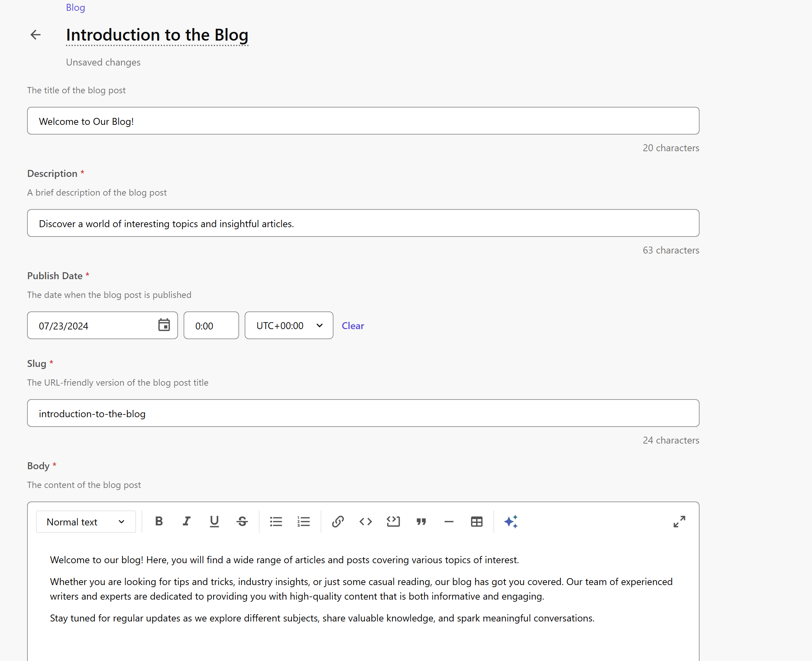Click the blog title input field
The height and width of the screenshot is (661, 812).
coord(363,121)
